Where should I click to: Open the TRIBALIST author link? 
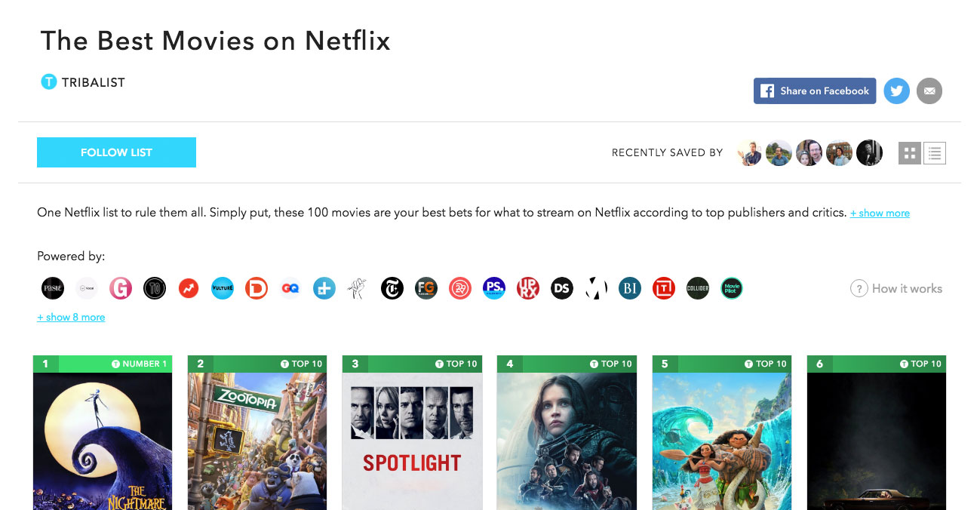[x=93, y=82]
